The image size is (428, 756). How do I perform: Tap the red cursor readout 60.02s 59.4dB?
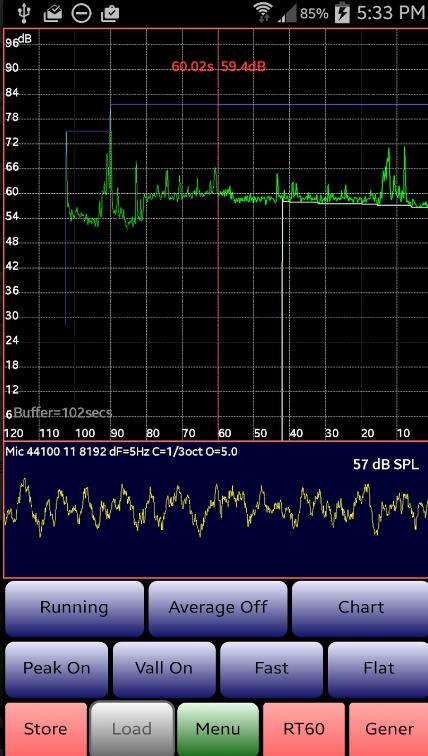(x=218, y=67)
